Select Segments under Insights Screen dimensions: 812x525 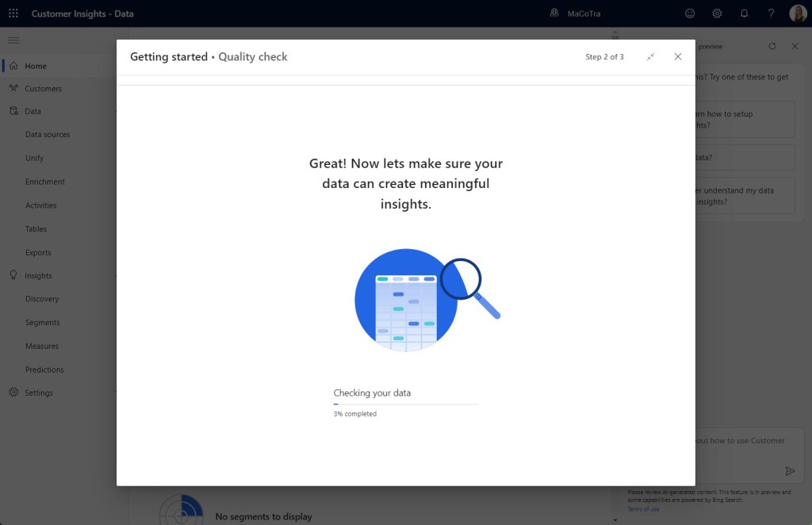tap(42, 323)
